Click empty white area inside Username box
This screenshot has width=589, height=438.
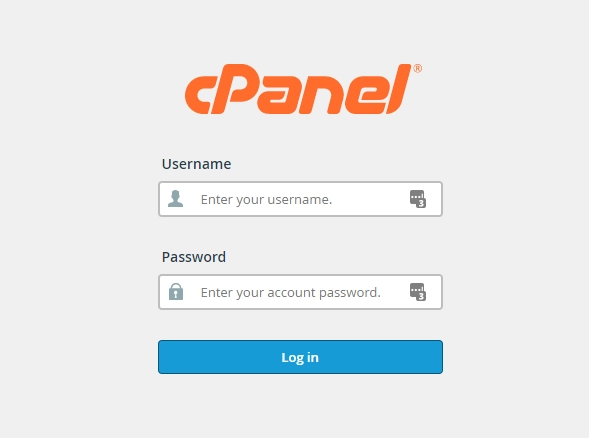coord(370,199)
